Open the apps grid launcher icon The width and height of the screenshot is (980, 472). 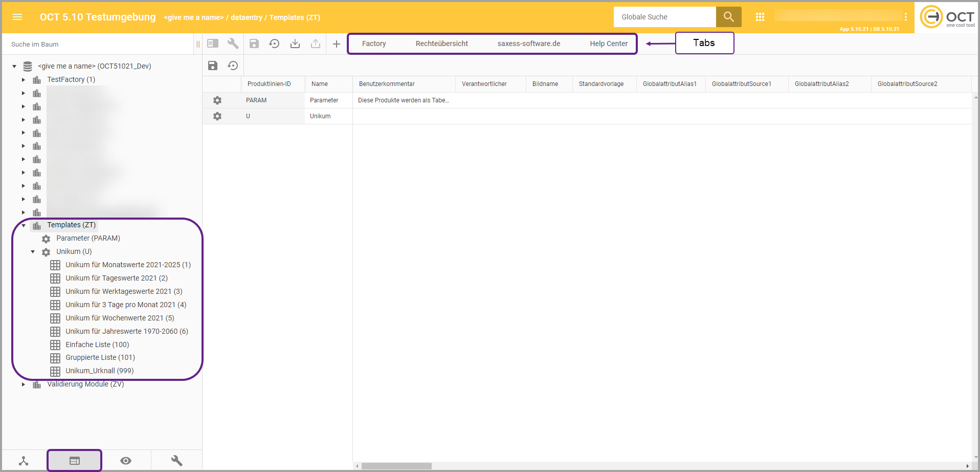tap(760, 17)
